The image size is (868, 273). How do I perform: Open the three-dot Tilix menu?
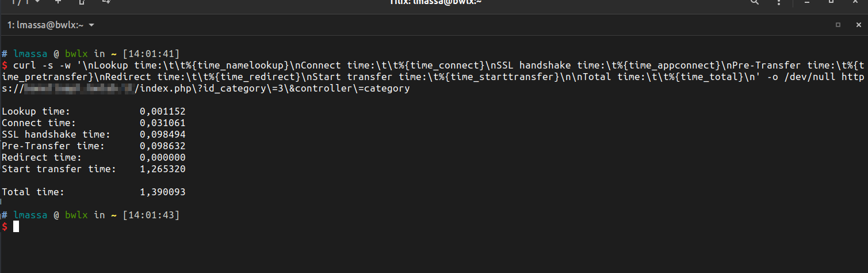coord(778,2)
